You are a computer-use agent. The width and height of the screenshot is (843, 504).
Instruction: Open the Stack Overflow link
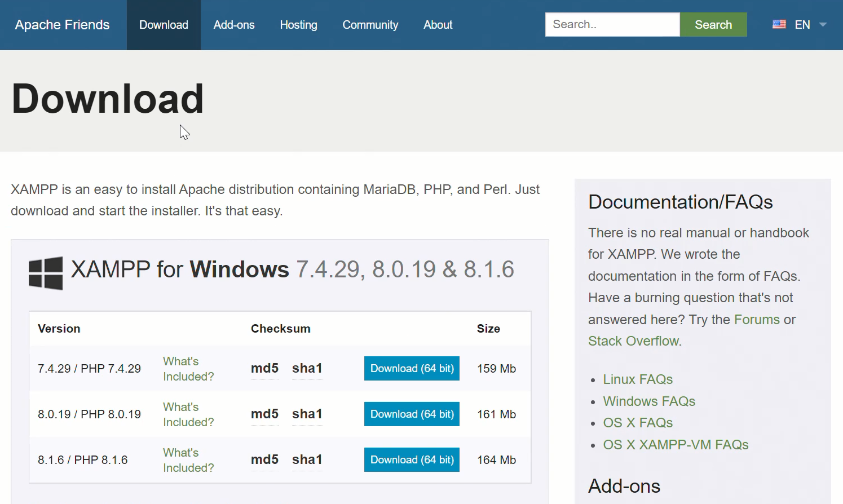pos(633,341)
